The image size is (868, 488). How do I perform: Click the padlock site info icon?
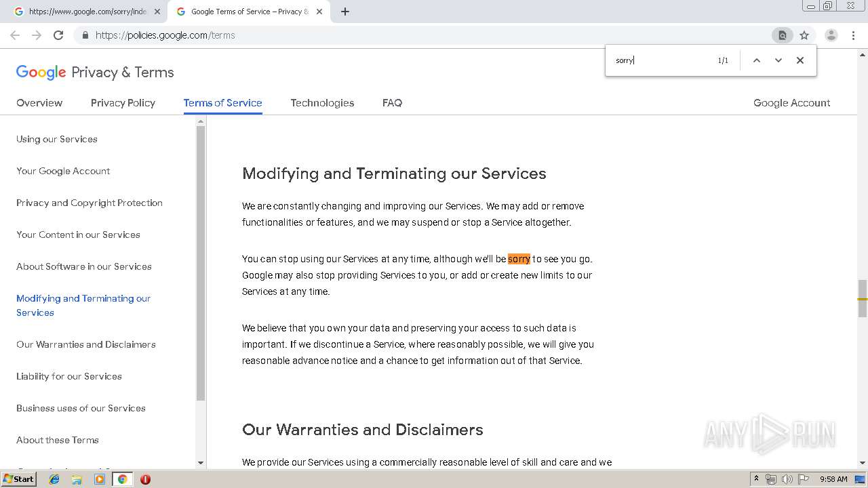(x=85, y=35)
